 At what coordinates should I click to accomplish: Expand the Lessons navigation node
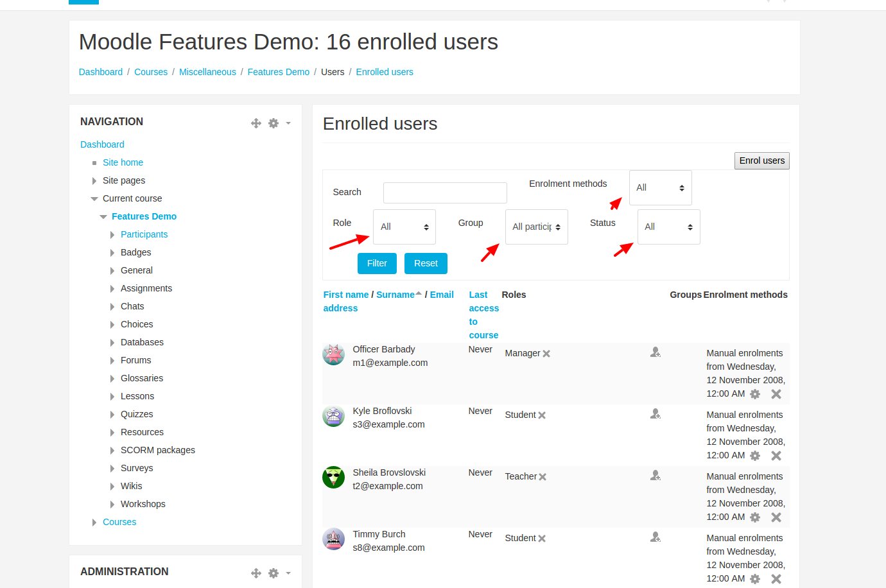(x=112, y=397)
